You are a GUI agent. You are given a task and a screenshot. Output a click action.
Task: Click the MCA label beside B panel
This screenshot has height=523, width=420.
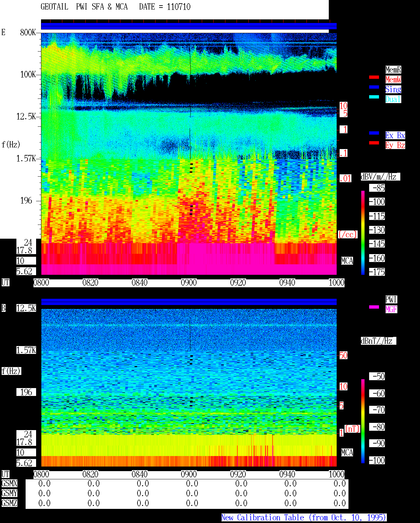pyautogui.click(x=347, y=452)
